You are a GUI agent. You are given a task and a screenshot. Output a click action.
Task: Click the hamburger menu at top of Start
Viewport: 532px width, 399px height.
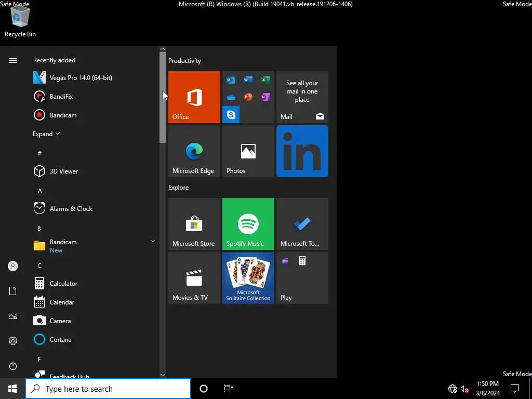pyautogui.click(x=13, y=60)
